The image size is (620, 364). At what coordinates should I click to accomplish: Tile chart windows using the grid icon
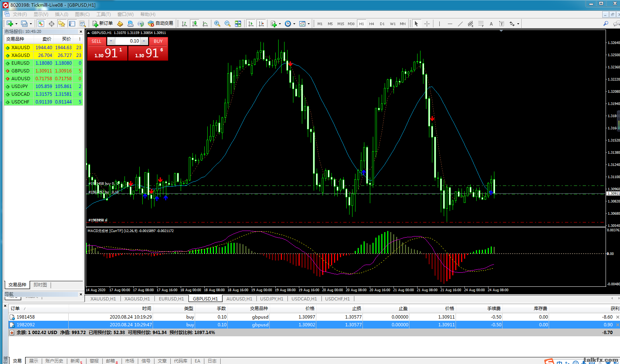pyautogui.click(x=238, y=24)
